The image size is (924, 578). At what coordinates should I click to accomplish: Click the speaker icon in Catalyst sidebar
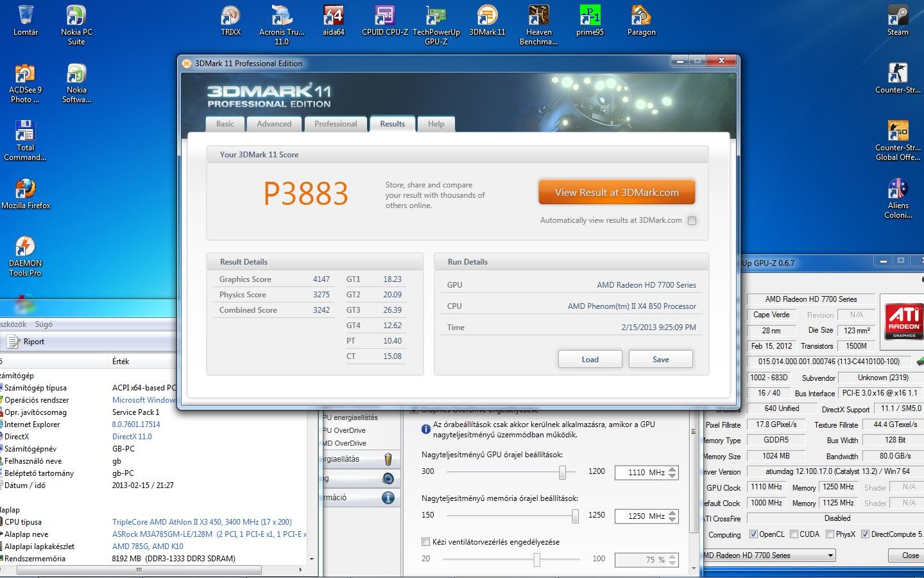[388, 478]
